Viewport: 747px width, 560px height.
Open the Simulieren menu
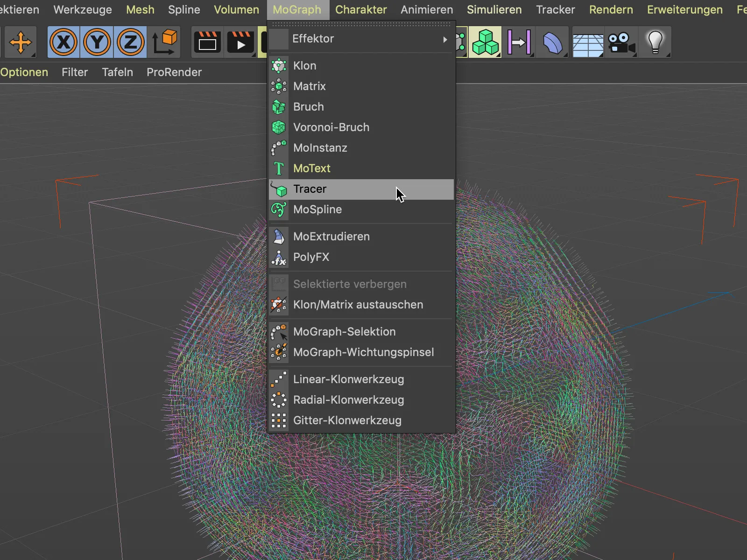point(494,10)
